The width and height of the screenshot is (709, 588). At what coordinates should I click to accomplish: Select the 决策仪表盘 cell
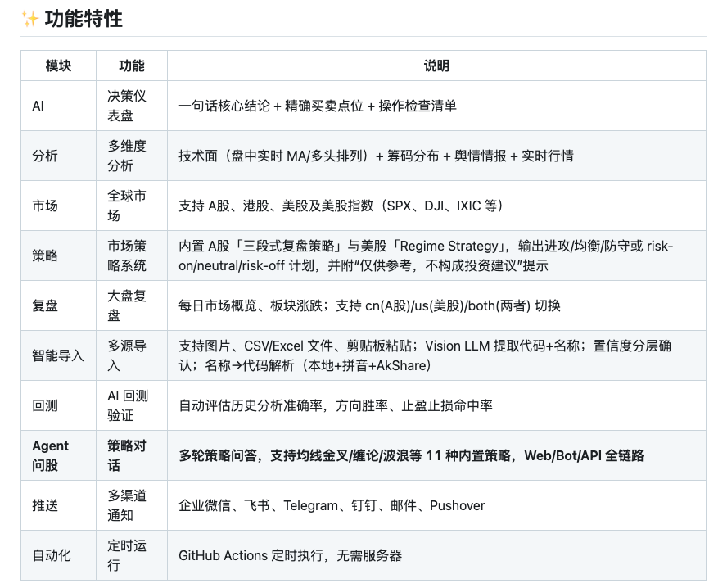(132, 106)
